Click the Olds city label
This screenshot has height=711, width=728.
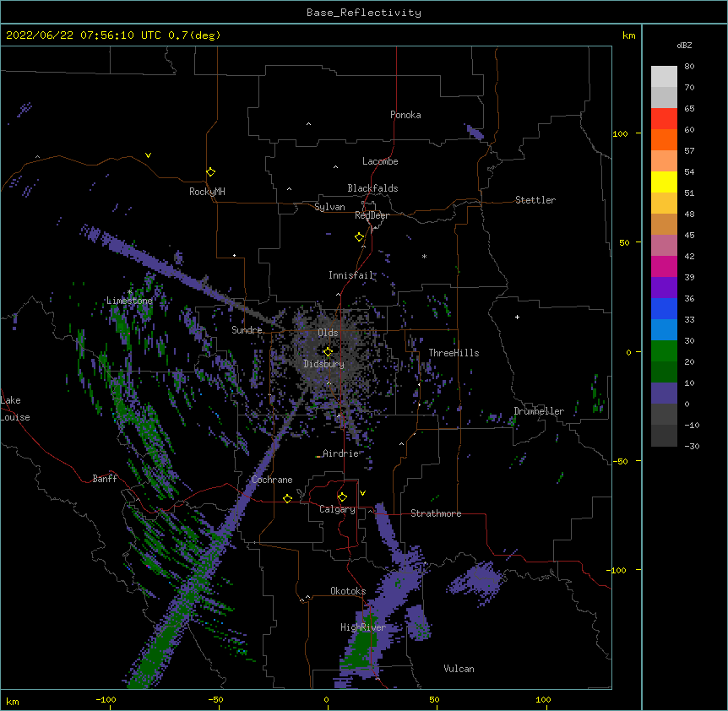328,333
